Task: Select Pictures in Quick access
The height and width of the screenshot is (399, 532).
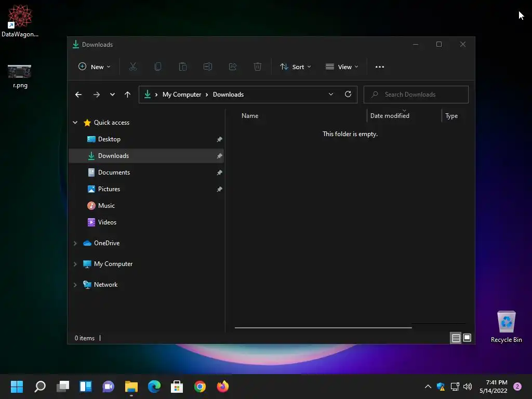Action: pyautogui.click(x=146, y=189)
